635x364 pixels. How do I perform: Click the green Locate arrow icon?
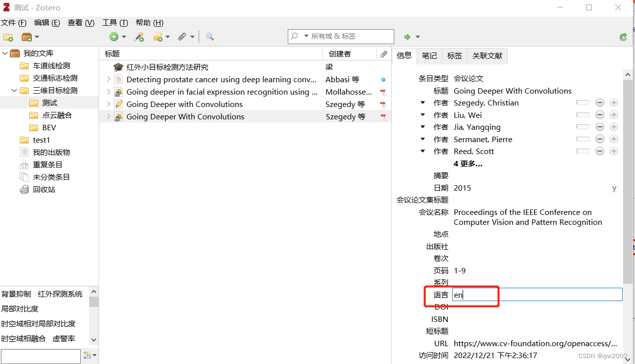pos(407,37)
